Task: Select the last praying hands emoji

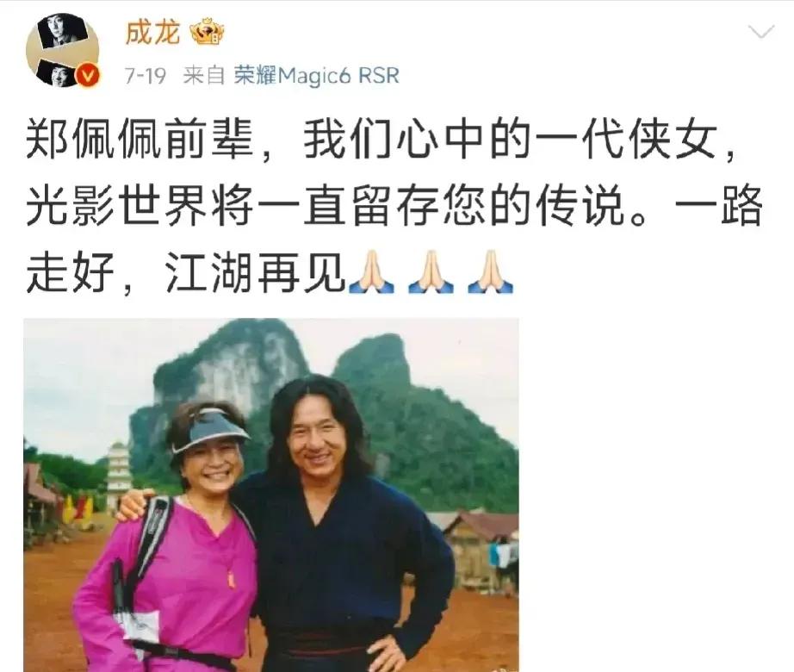Action: 490,271
